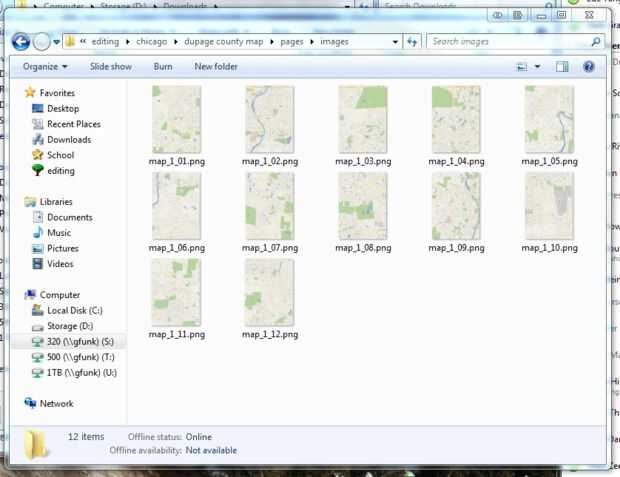Screen dimensions: 620x477
Task: Select Libraries in navigation pane
Action: point(48,202)
